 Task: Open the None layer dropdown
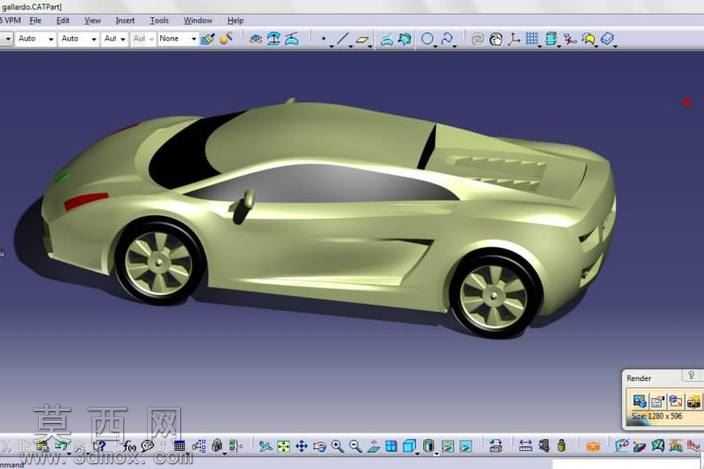pyautogui.click(x=178, y=39)
